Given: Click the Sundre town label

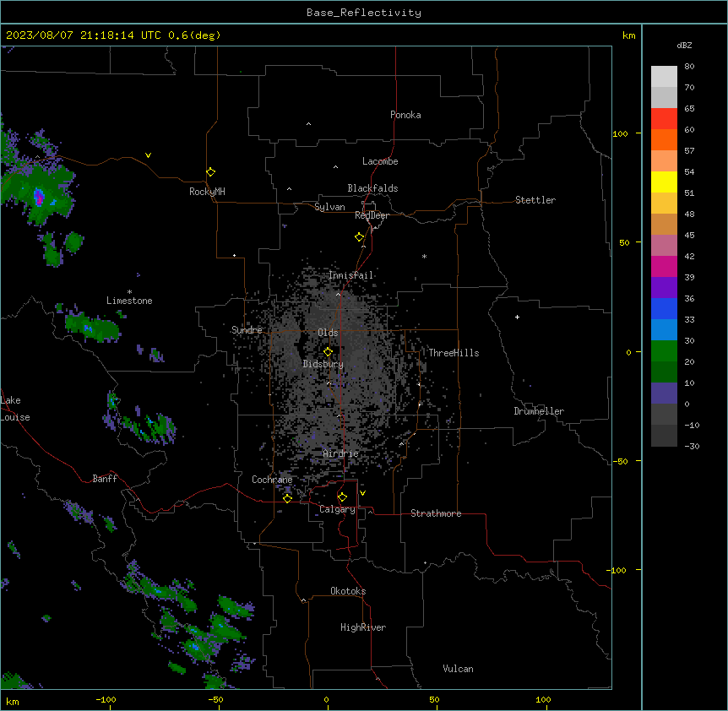Looking at the screenshot, I should [247, 330].
